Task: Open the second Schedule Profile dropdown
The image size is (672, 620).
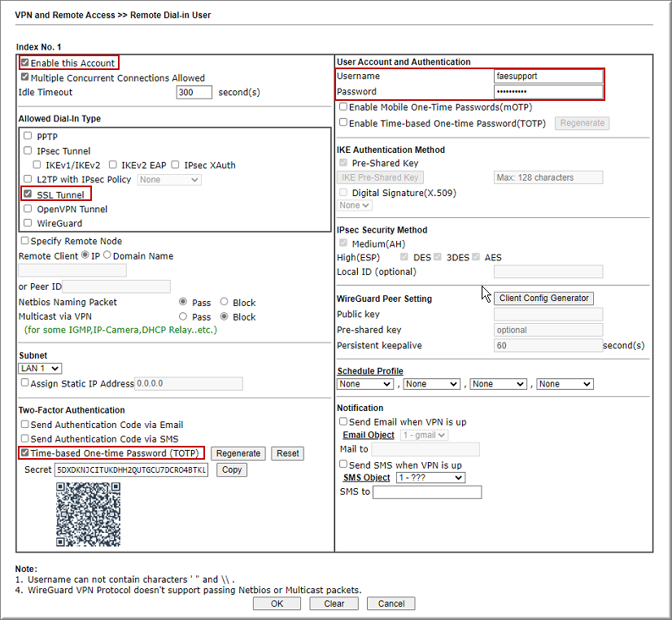Action: click(x=432, y=384)
